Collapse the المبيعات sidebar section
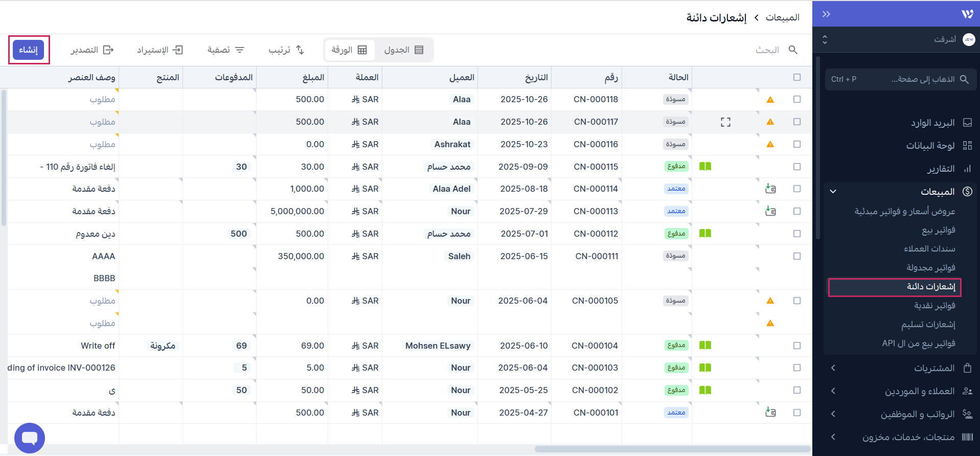Viewport: 980px width, 456px height. [833, 192]
